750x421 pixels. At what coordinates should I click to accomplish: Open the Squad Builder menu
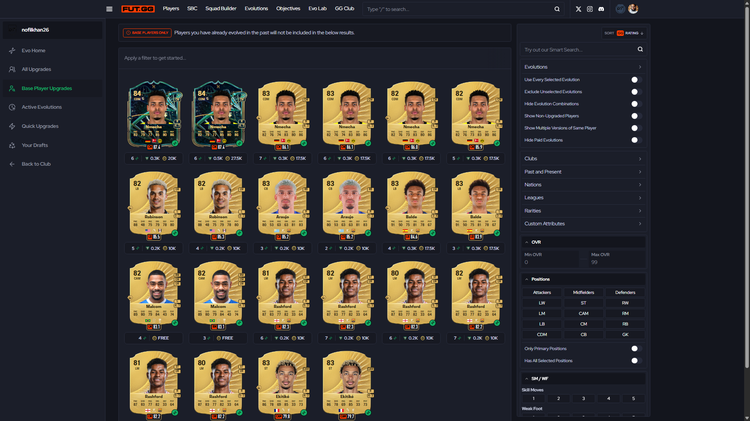coord(221,9)
